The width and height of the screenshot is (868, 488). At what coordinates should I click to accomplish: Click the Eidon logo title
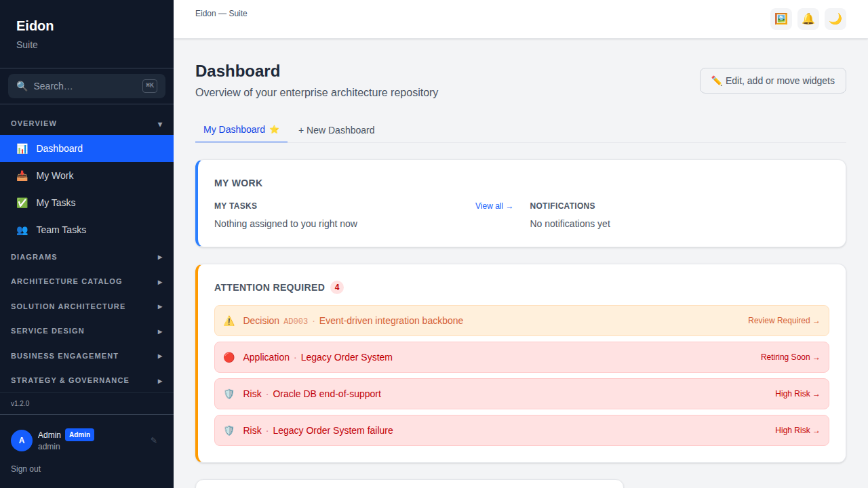35,26
